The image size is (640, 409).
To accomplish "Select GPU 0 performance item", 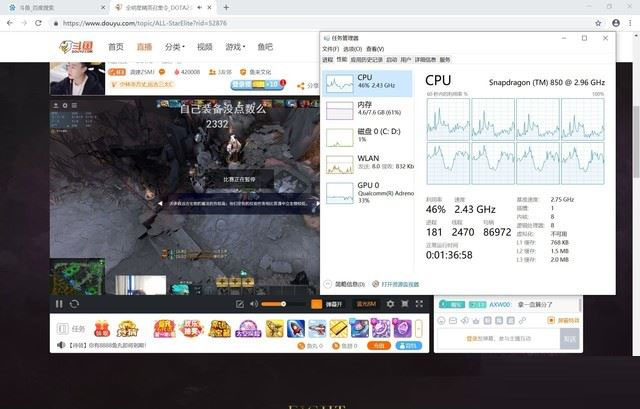I will pos(367,193).
